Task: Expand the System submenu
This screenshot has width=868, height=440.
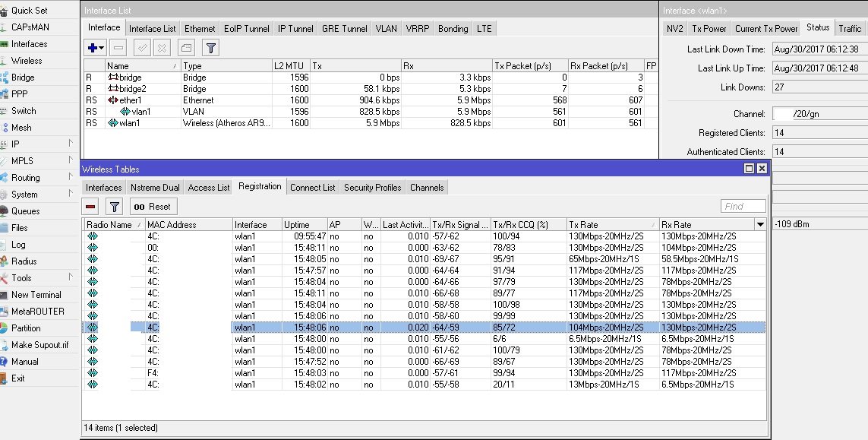Action: (36, 194)
